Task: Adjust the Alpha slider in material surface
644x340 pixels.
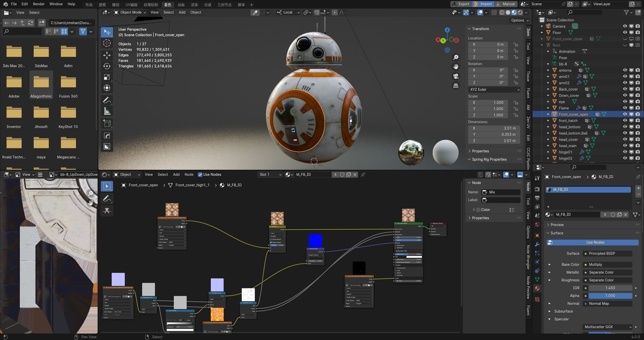Action: [610, 296]
